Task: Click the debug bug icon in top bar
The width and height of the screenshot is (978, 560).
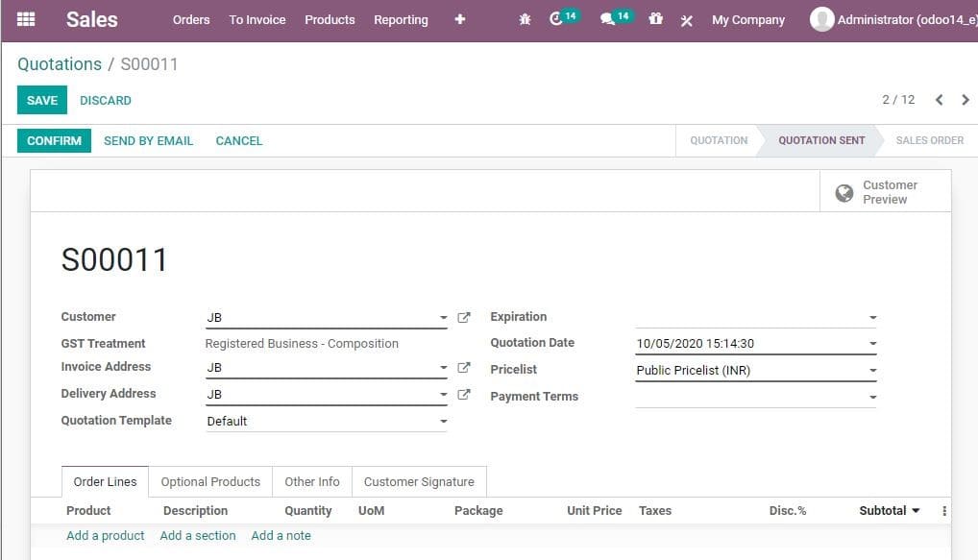Action: [x=524, y=18]
